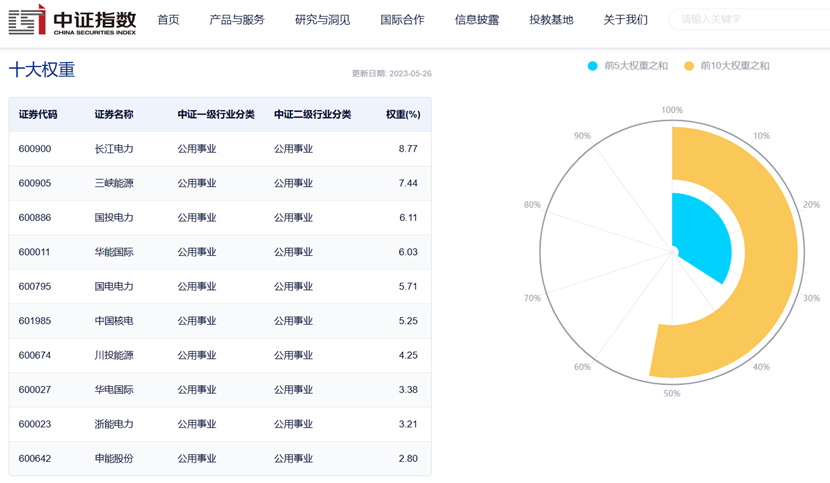Select the 华电国际 name cell

pos(114,390)
